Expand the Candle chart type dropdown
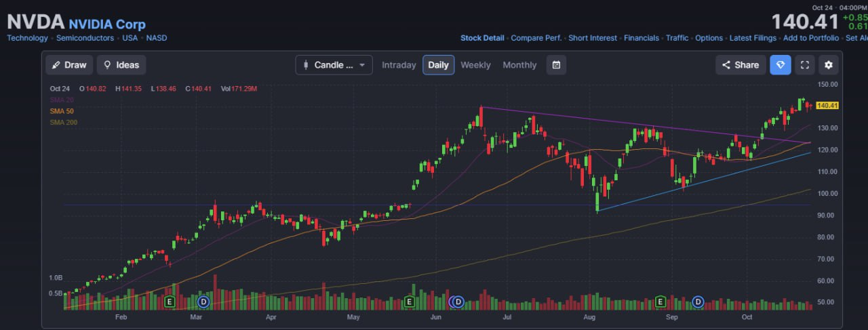The height and width of the screenshot is (330, 868). coord(334,65)
